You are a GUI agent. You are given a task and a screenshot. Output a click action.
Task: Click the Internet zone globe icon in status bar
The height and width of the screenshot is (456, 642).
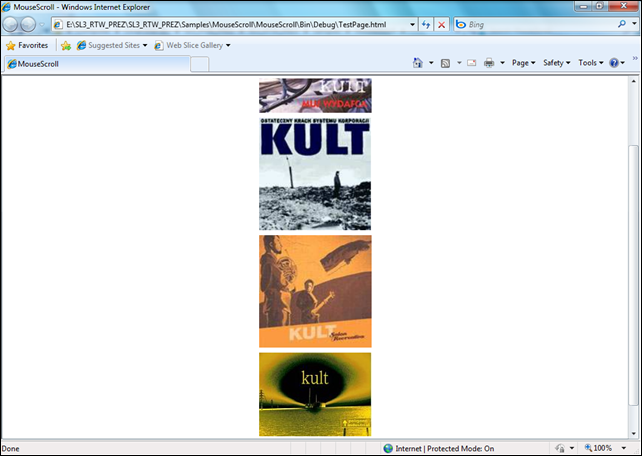[x=388, y=448]
